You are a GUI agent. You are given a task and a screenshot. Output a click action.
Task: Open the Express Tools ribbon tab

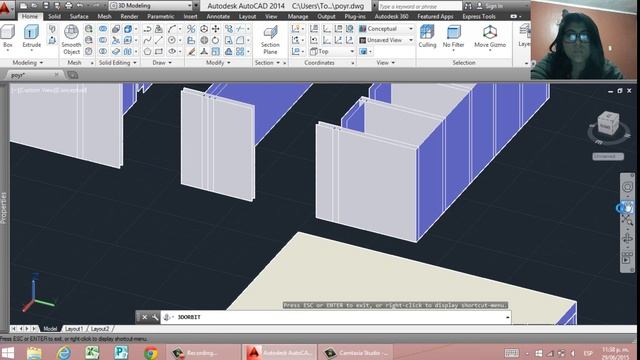(479, 16)
